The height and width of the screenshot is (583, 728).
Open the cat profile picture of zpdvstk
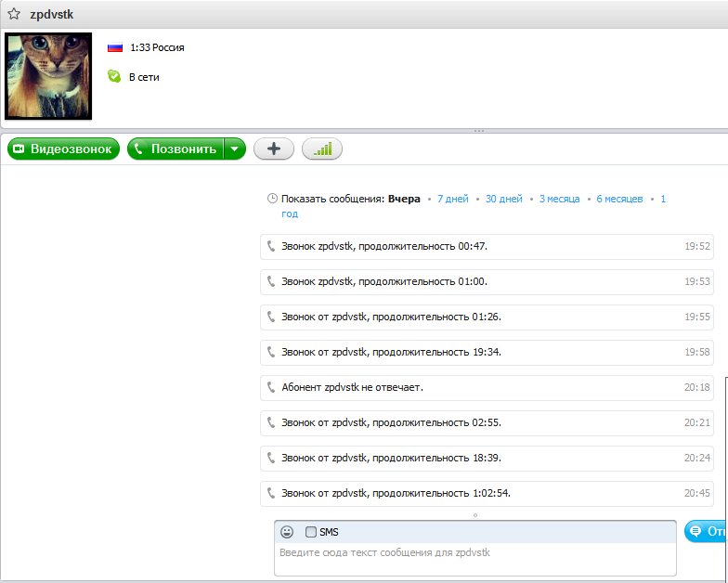click(48, 76)
